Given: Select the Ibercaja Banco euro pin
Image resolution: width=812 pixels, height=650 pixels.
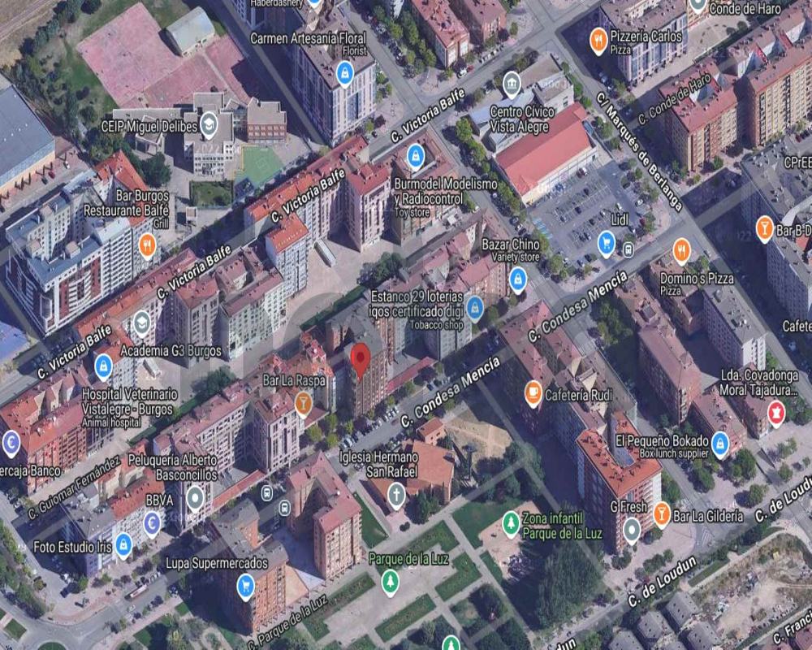Looking at the screenshot, I should [11, 444].
